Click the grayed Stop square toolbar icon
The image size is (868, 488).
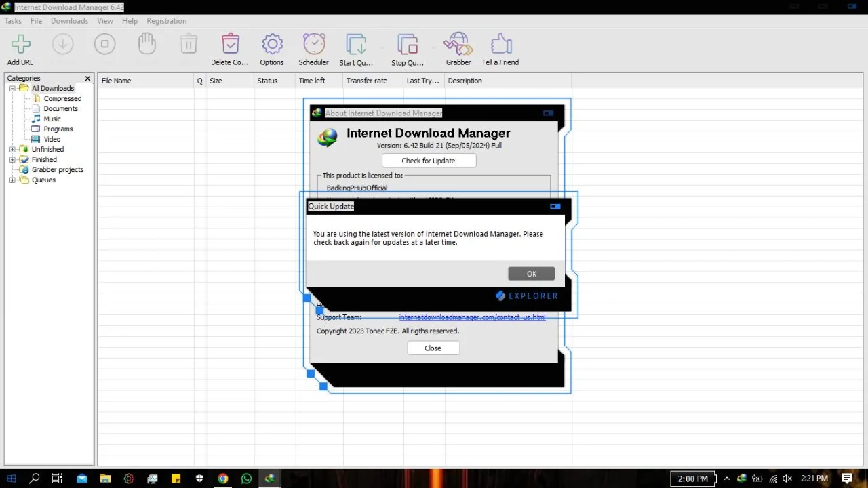pyautogui.click(x=105, y=45)
